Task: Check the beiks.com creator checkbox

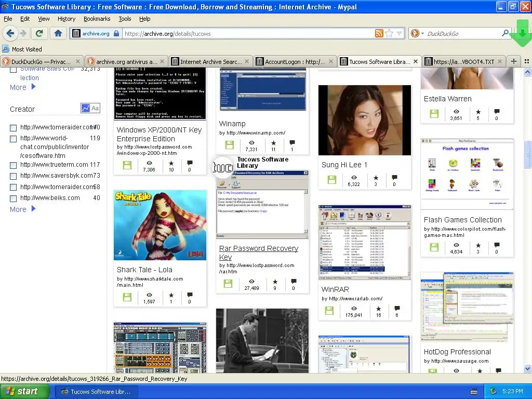Action: coord(13,198)
